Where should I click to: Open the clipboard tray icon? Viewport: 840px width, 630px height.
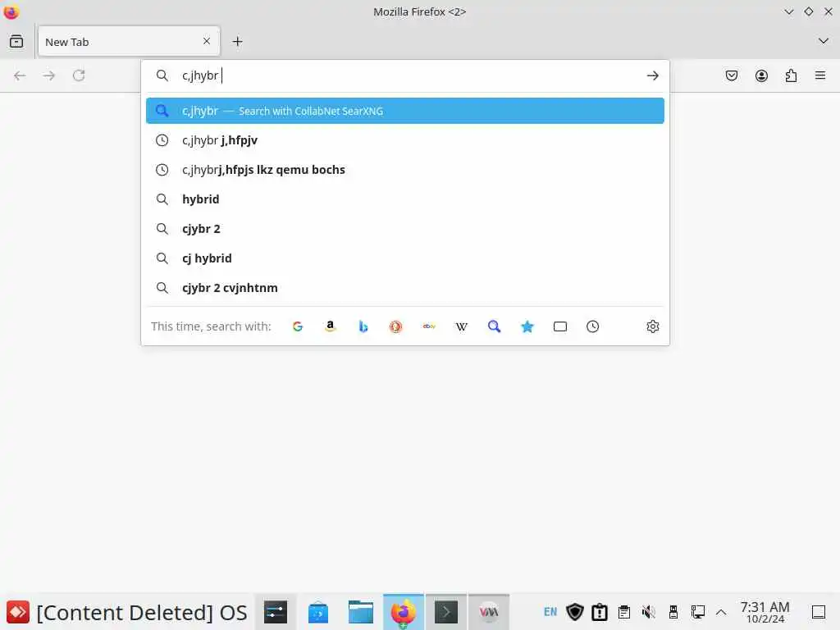click(x=624, y=612)
